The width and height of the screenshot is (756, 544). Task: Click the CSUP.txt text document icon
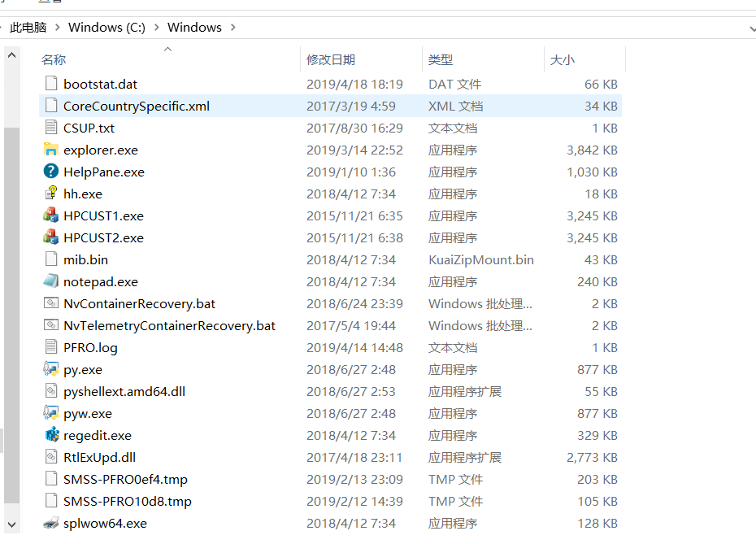(x=51, y=128)
